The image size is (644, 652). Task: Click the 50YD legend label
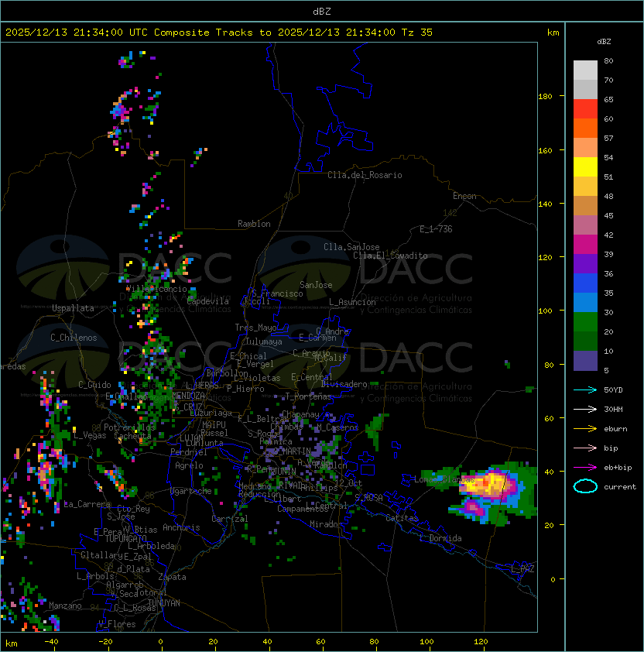click(x=613, y=390)
